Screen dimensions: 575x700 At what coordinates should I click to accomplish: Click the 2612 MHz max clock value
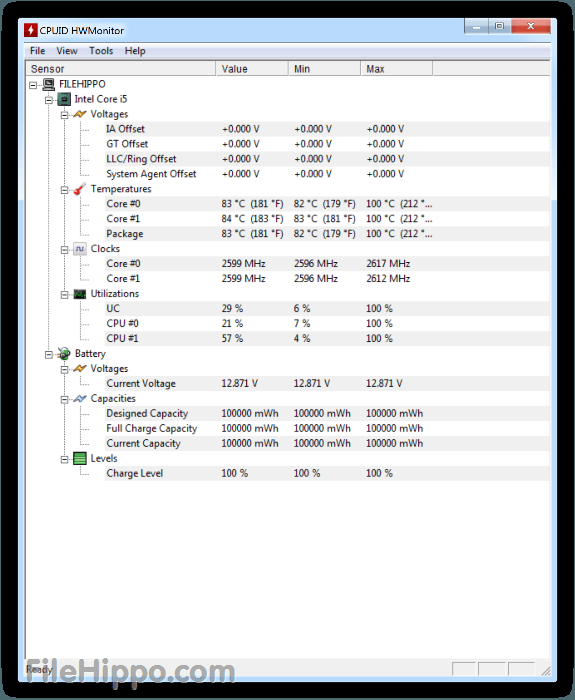pyautogui.click(x=388, y=279)
